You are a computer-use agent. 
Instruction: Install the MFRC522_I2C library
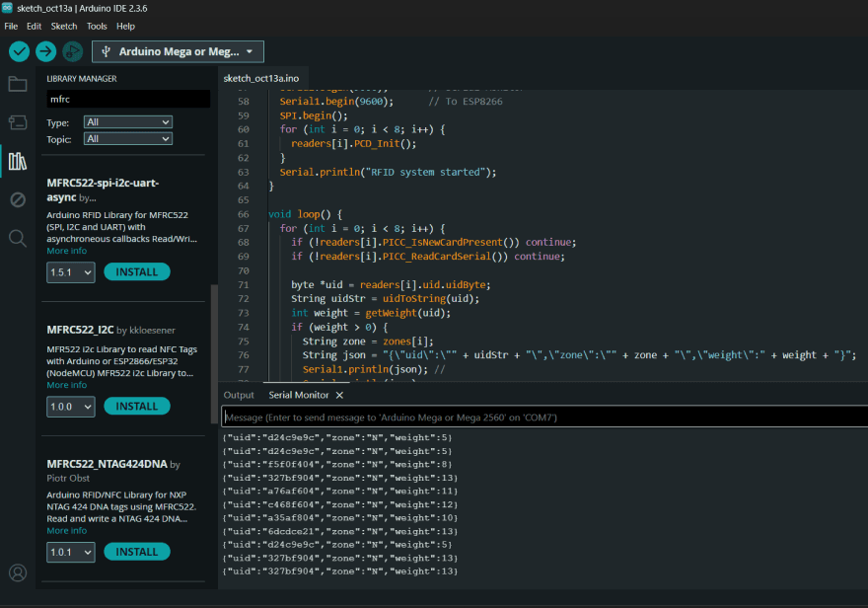tap(137, 407)
